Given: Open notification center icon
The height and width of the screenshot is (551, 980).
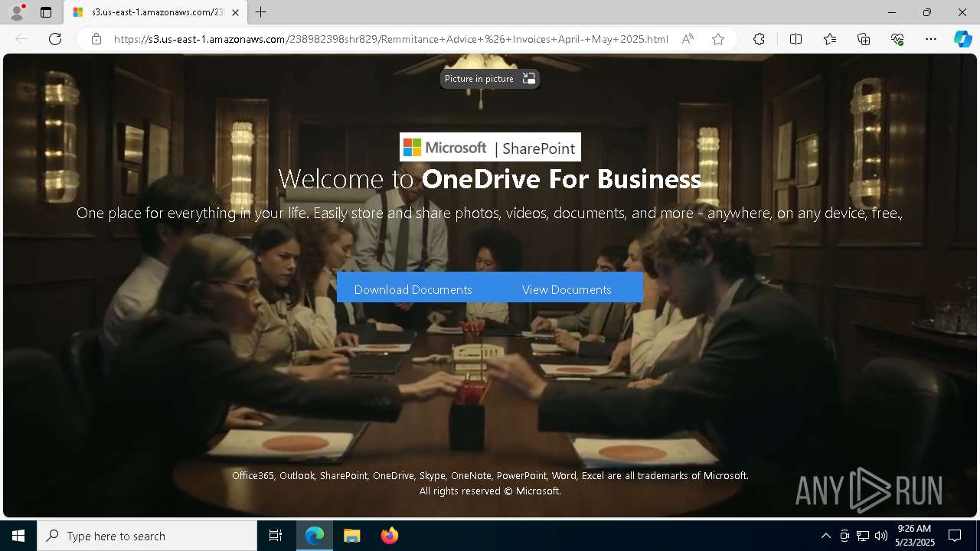Looking at the screenshot, I should 955,536.
